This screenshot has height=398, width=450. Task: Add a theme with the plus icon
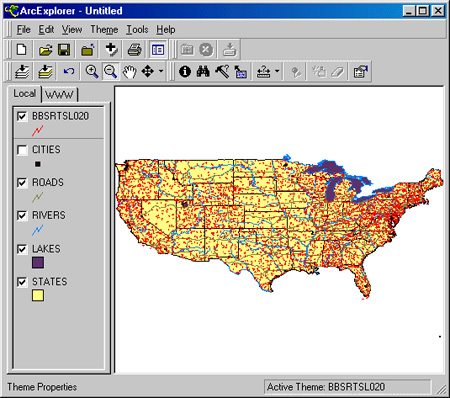(x=111, y=50)
